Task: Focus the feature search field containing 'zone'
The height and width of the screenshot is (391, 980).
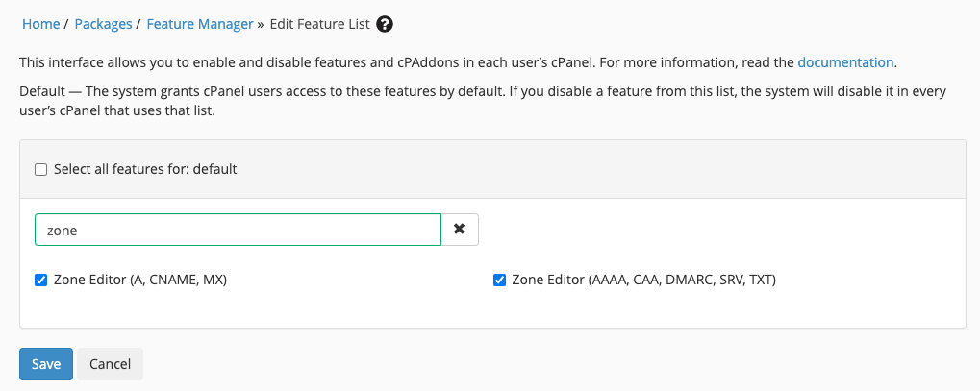Action: [238, 230]
